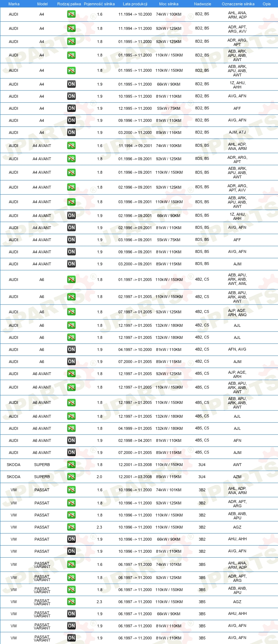Select the '07.1997 -> 01.2005' date cell
This screenshot has height=644, width=278.
pyautogui.click(x=135, y=312)
